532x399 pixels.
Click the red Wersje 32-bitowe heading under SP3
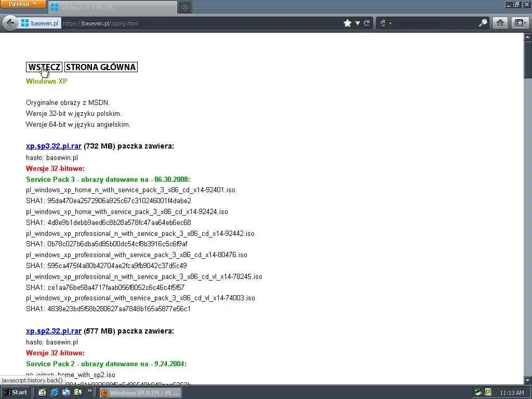(55, 169)
